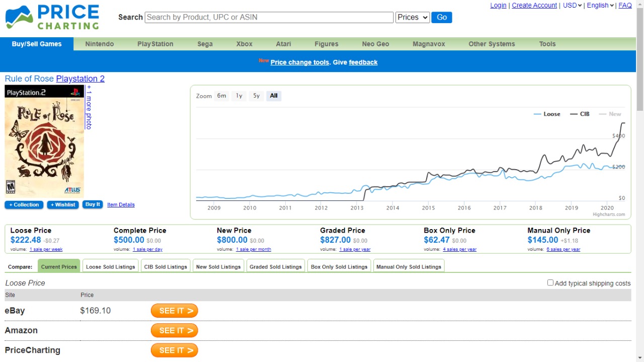The height and width of the screenshot is (362, 644).
Task: Click the $500.00 complete price value
Action: point(129,240)
